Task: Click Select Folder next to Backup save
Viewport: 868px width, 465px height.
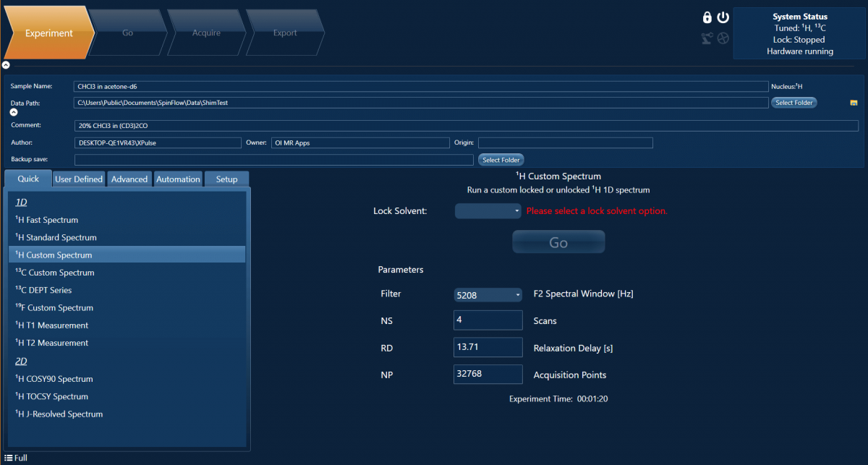Action: tap(501, 160)
